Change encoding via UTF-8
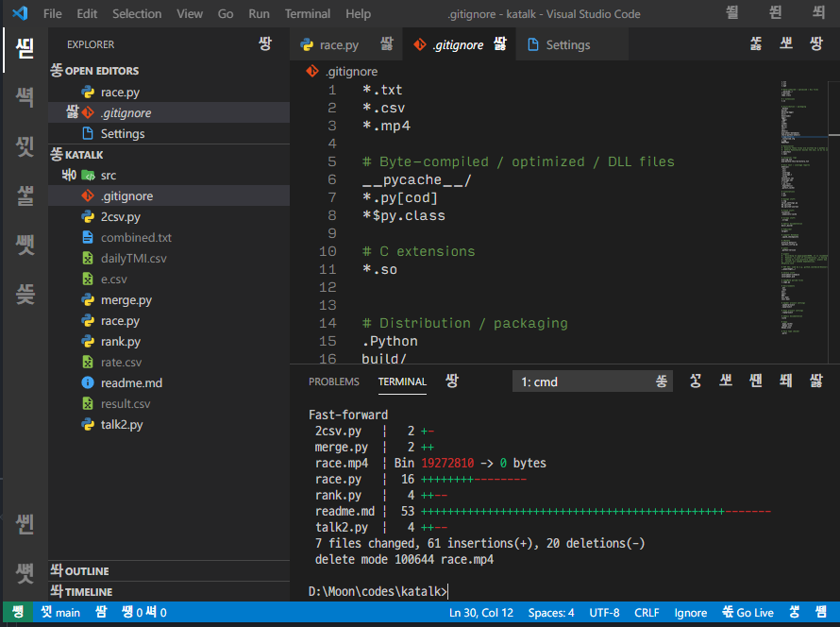Image resolution: width=840 pixels, height=627 pixels. pyautogui.click(x=604, y=612)
